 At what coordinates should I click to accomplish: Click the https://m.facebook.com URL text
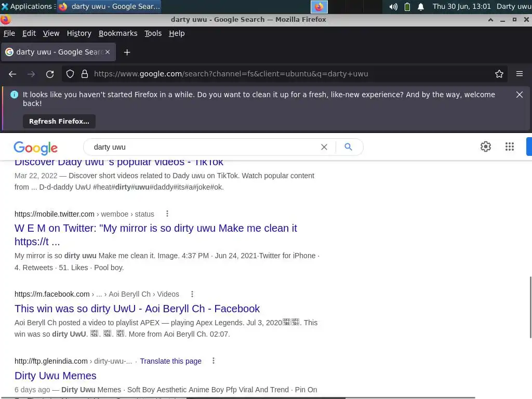[52, 294]
